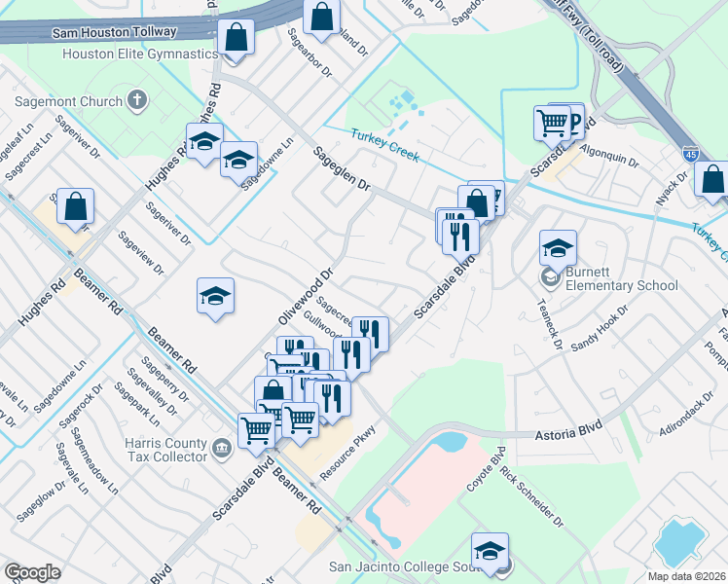Viewport: 728px width, 584px height.
Task: Select the Houston Elite Gymnastics label
Action: (x=140, y=54)
